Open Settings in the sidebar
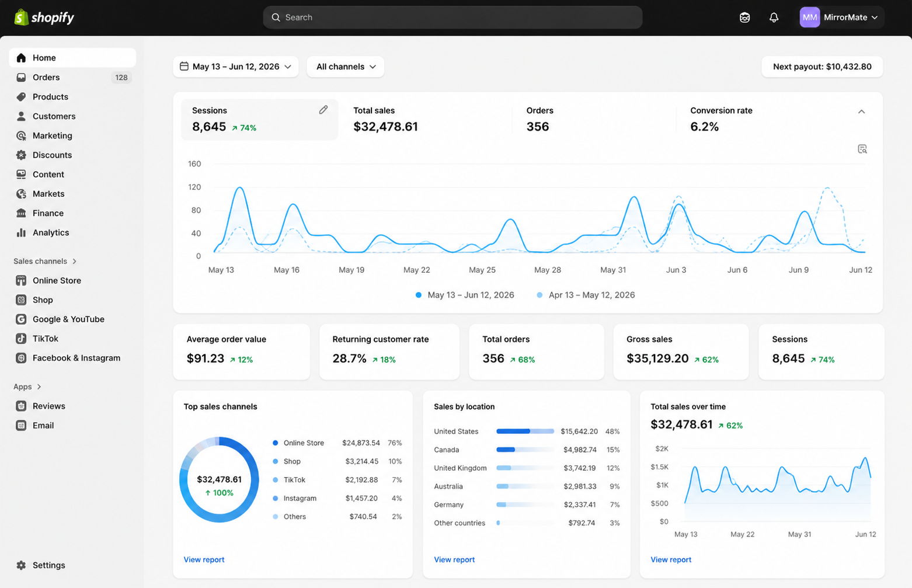 (x=72, y=565)
